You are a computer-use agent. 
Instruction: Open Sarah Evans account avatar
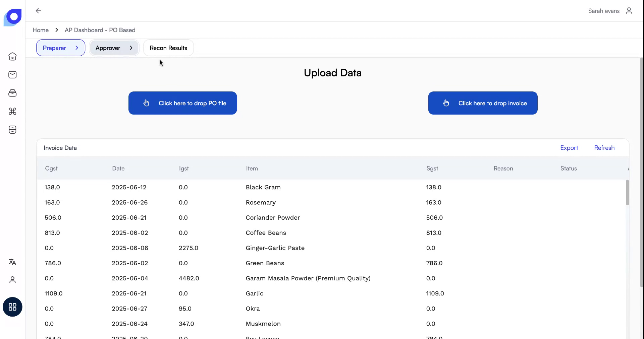pos(629,11)
